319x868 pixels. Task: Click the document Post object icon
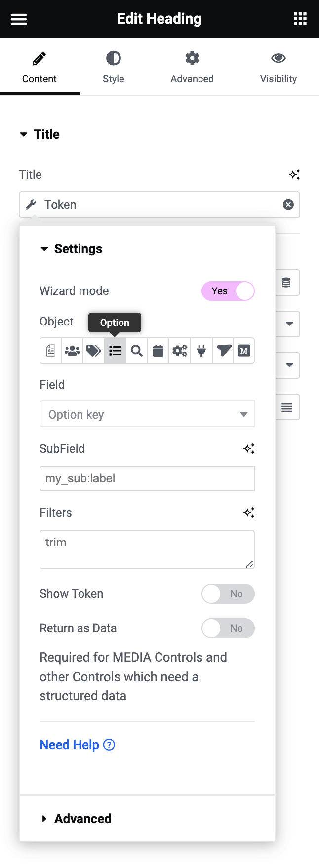click(x=51, y=351)
